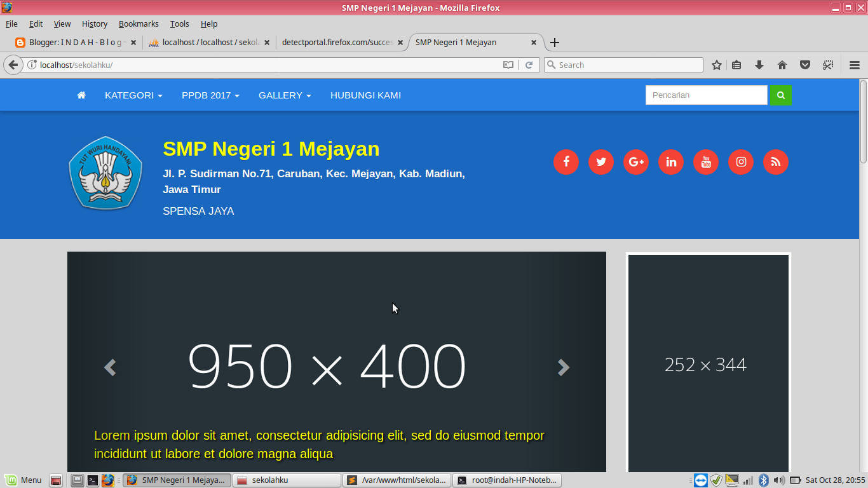Viewport: 868px width, 488px height.
Task: Adjust the speaker volume in the system tray
Action: pos(778,480)
